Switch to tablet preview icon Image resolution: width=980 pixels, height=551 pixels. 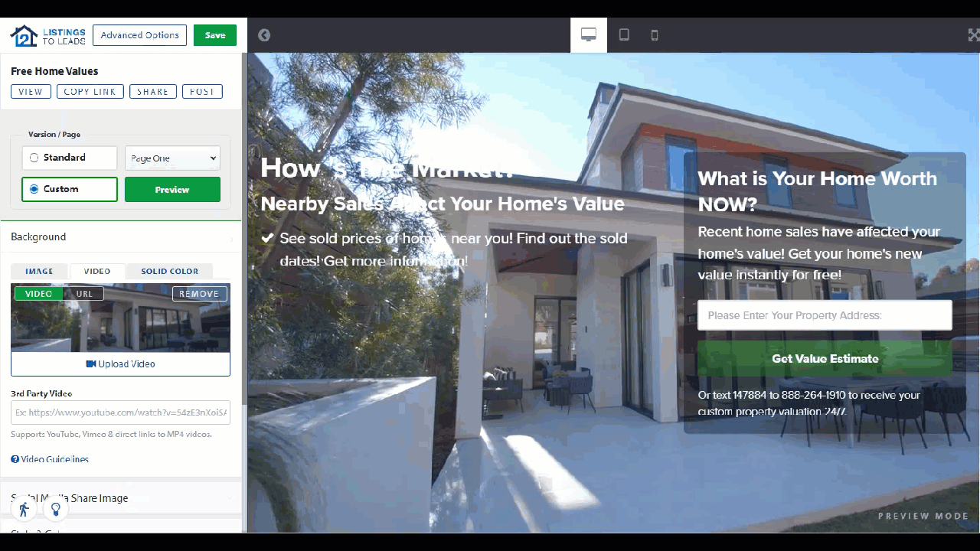point(624,35)
